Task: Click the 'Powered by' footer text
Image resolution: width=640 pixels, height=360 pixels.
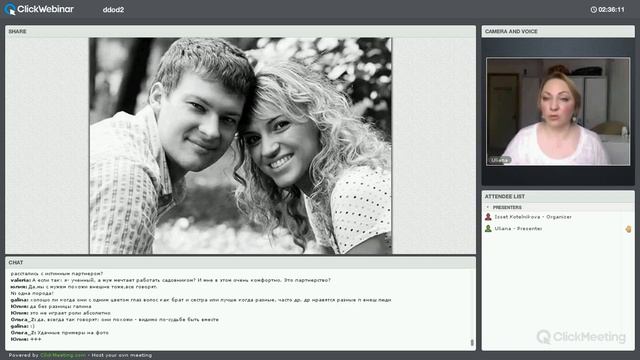Action: click(x=23, y=355)
